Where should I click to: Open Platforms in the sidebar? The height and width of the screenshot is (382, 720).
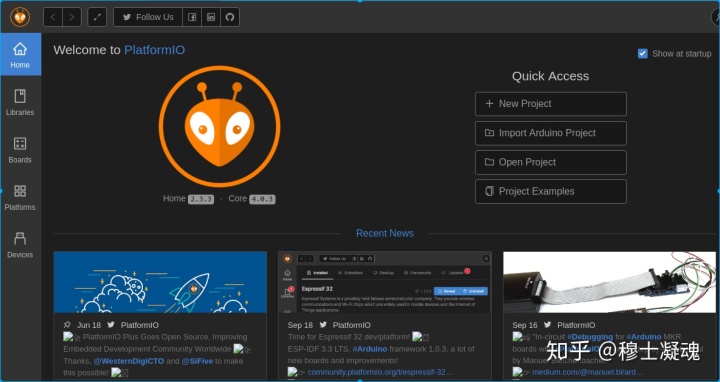(20, 197)
